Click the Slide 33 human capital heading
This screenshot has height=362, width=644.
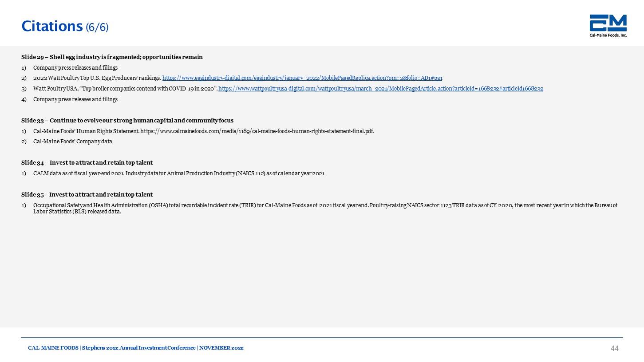click(x=127, y=121)
